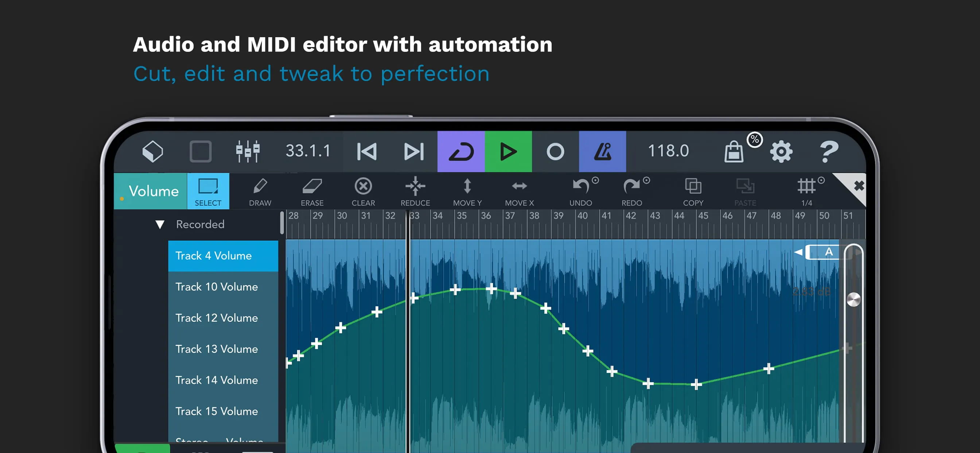
Task: Open the shop bag icon
Action: click(x=734, y=152)
